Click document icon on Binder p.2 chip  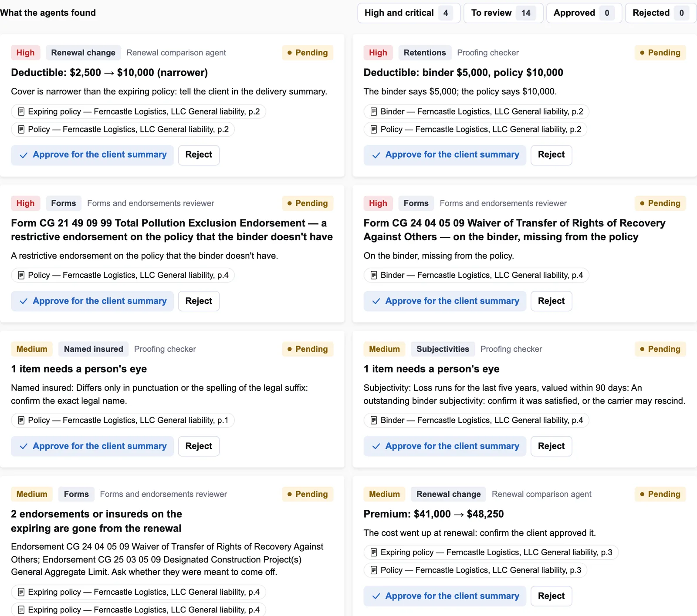coord(374,111)
